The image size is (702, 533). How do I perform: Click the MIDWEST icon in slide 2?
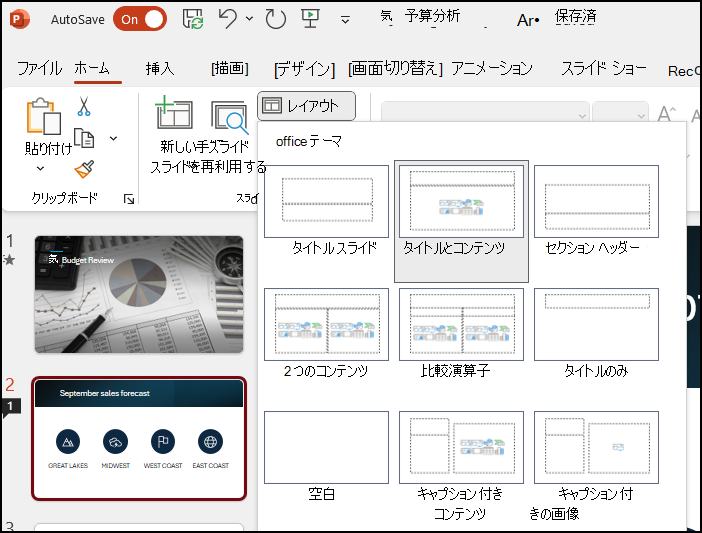116,442
